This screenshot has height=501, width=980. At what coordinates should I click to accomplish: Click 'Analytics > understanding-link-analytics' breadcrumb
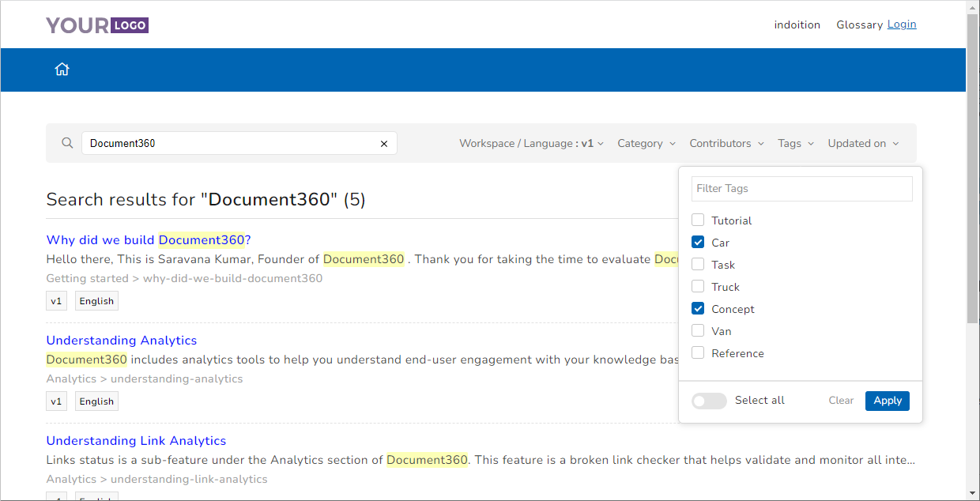point(156,479)
